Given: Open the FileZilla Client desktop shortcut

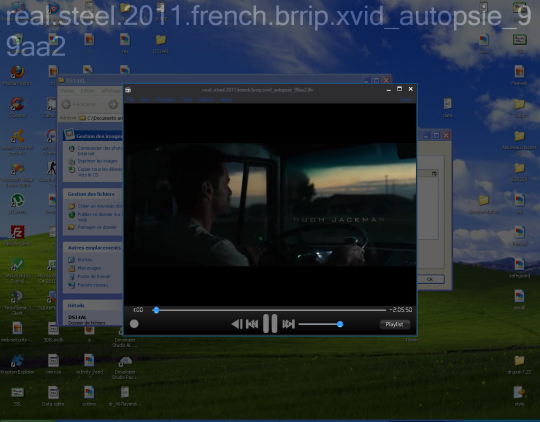Looking at the screenshot, I should tap(17, 236).
